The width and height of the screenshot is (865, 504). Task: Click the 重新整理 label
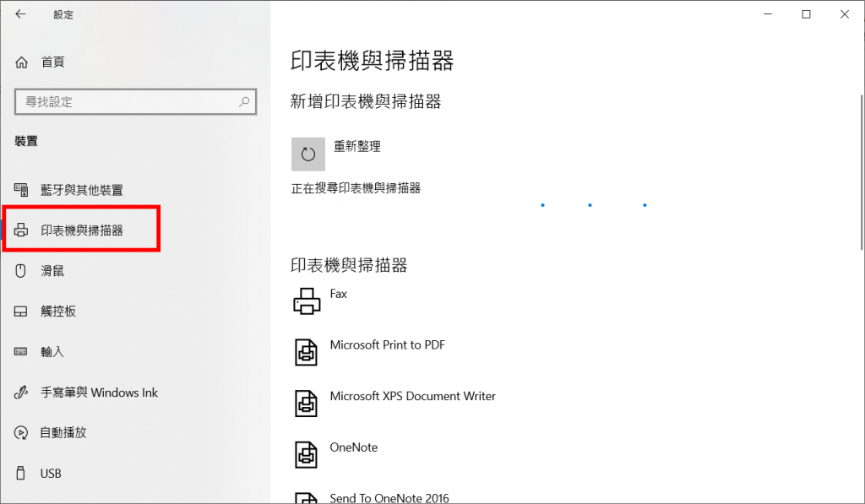tap(357, 147)
